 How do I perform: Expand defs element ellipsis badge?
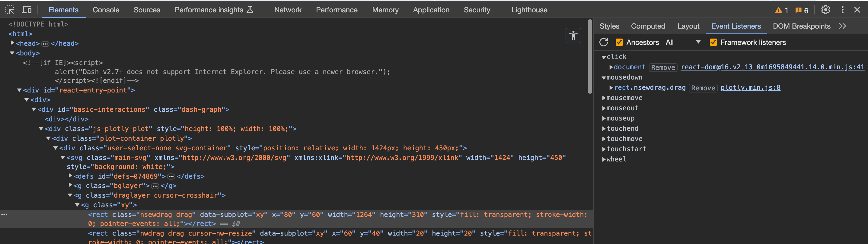[x=171, y=177]
